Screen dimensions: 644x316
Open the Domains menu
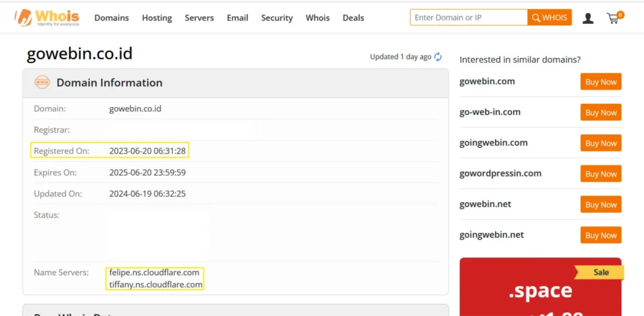point(112,18)
